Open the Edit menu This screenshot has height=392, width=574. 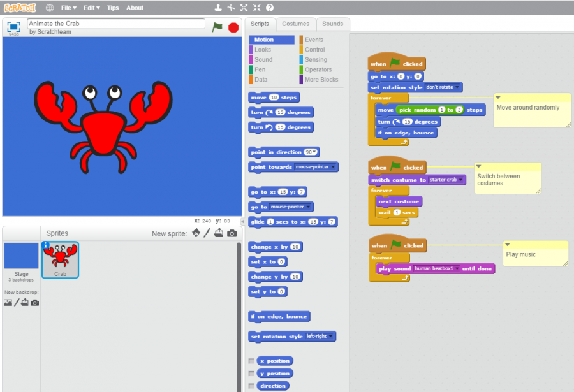[x=89, y=8]
